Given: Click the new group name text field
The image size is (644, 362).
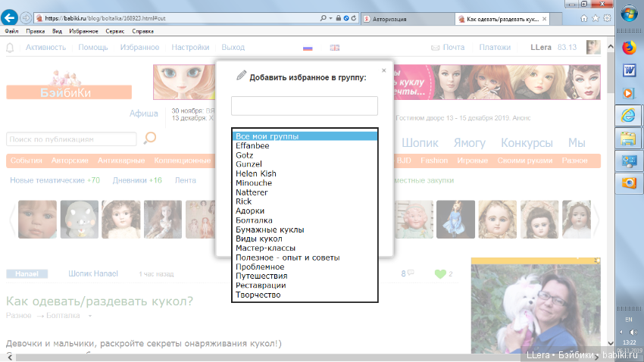Looking at the screenshot, I should coord(304,106).
